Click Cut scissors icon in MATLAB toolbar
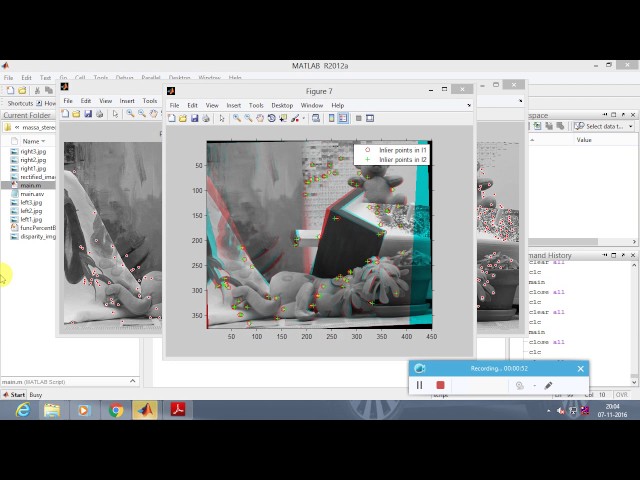The height and width of the screenshot is (480, 640). coord(37,90)
